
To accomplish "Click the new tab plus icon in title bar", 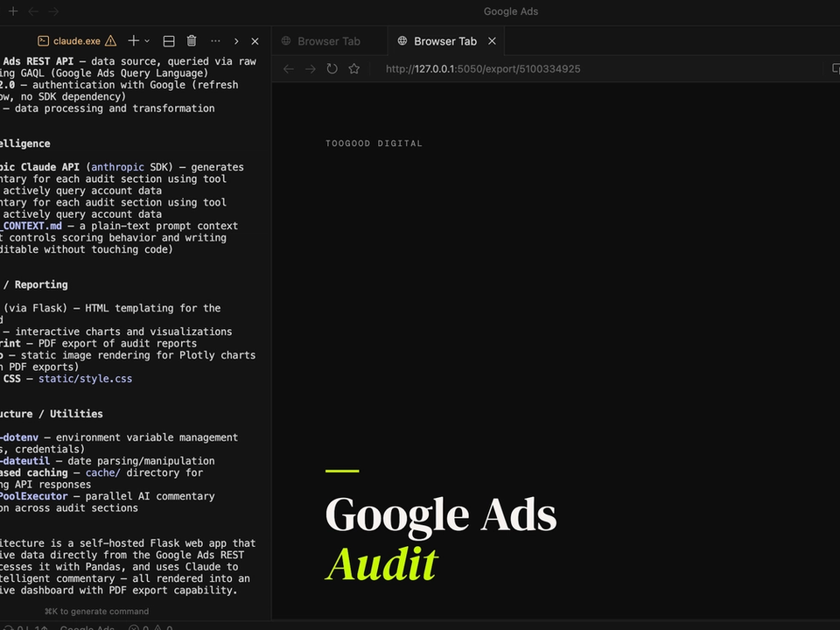I will [13, 11].
